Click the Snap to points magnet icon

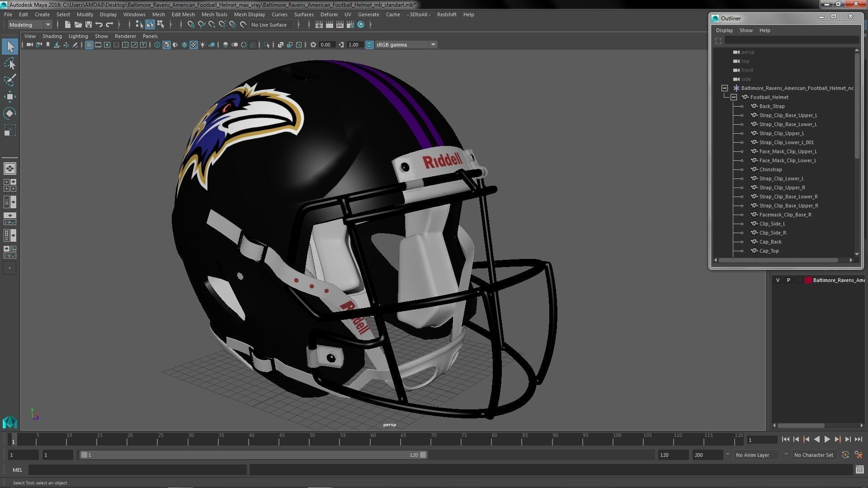point(212,24)
